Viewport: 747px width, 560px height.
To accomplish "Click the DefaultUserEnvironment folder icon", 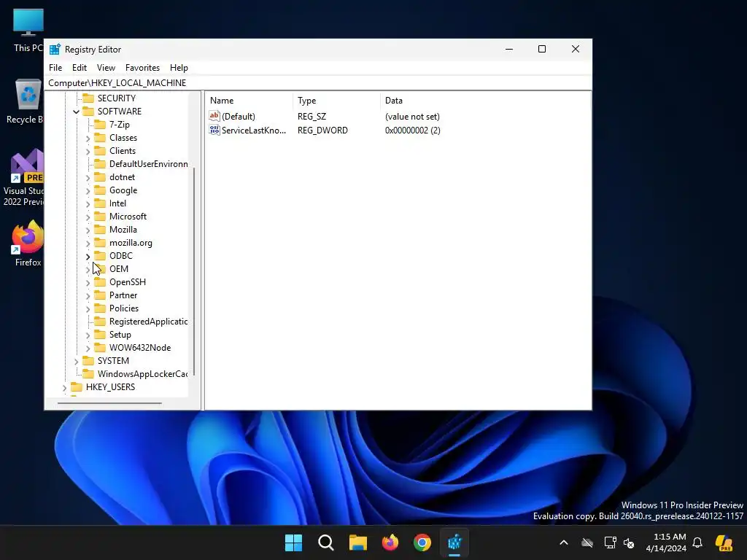I will click(99, 164).
